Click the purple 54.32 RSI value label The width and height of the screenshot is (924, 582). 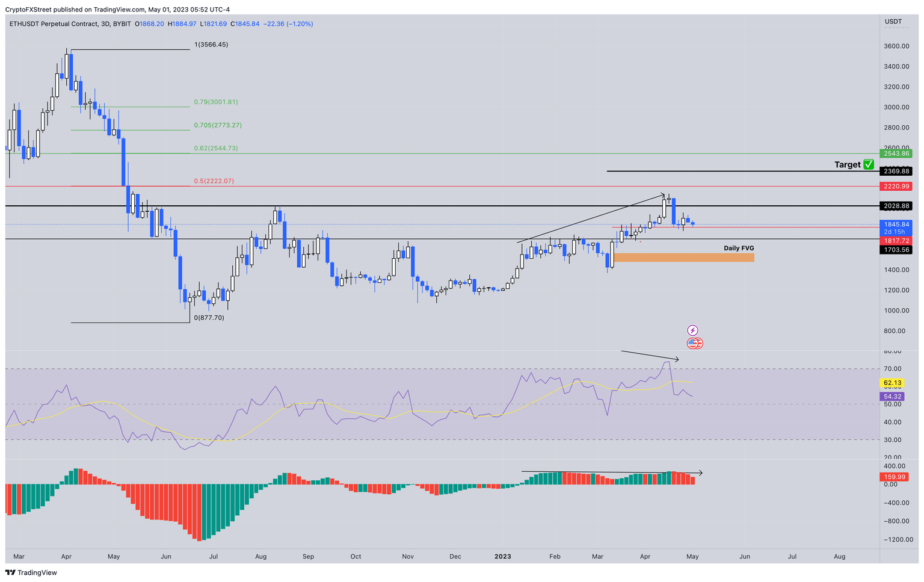coord(893,397)
